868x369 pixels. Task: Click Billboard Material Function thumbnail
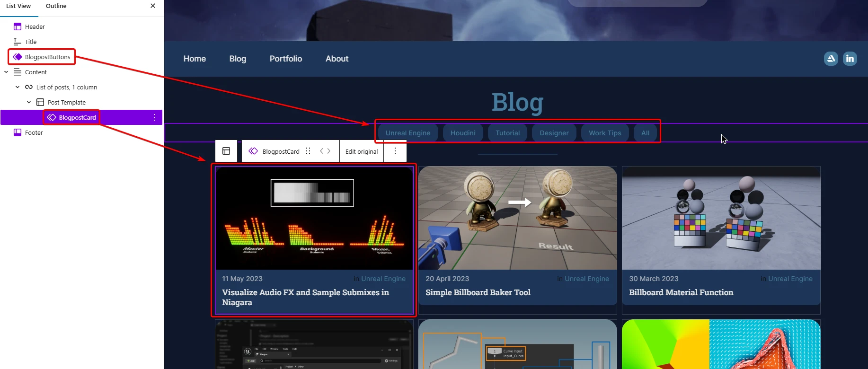click(721, 218)
